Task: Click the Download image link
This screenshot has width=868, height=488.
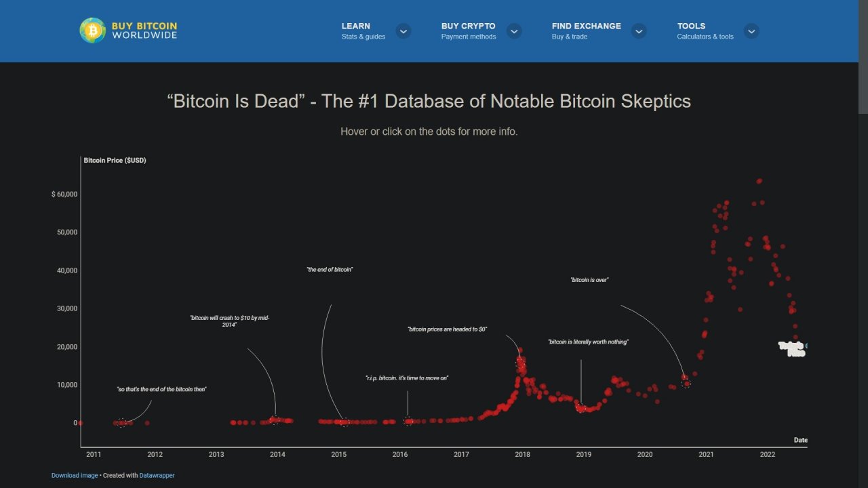Action: click(x=74, y=475)
